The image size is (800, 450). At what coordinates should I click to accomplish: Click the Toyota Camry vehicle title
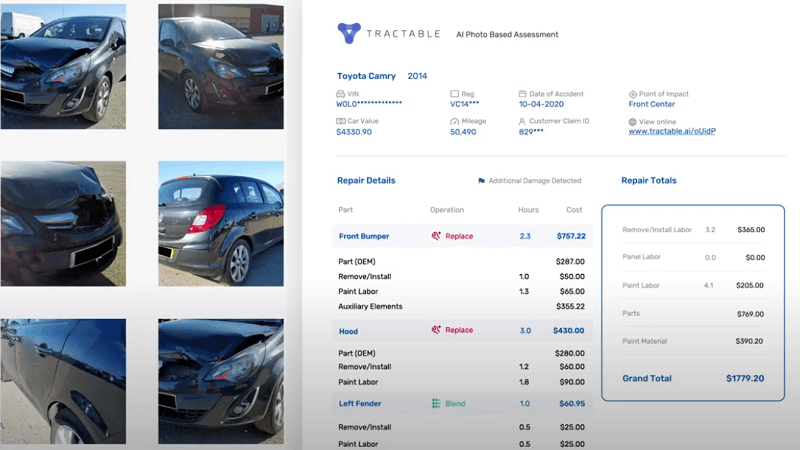coord(366,76)
